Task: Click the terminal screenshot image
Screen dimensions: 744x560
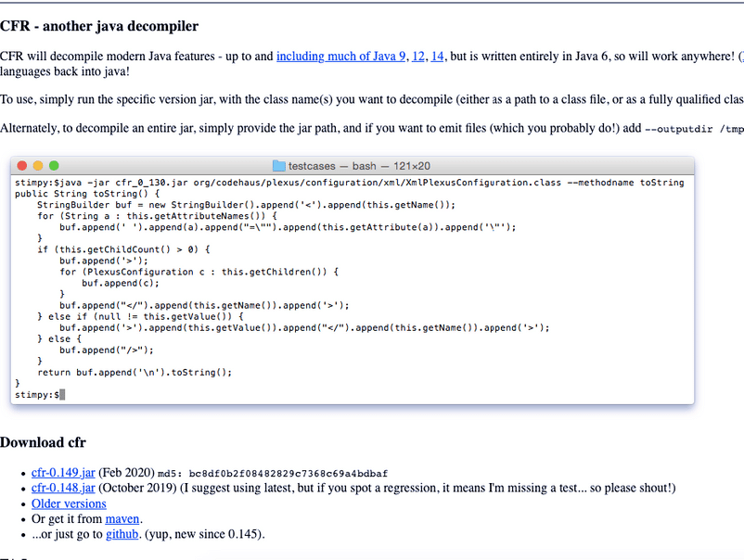Action: (353, 280)
